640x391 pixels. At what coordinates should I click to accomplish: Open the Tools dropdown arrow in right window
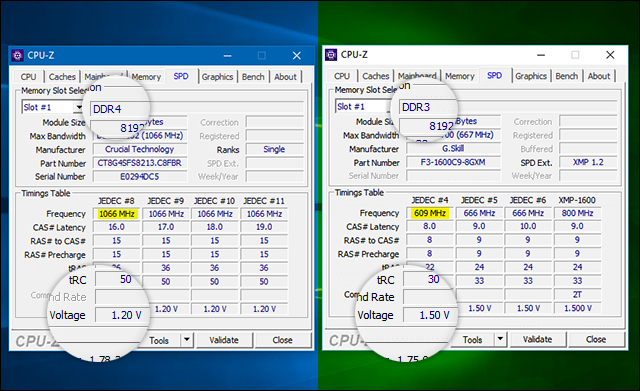click(x=500, y=339)
